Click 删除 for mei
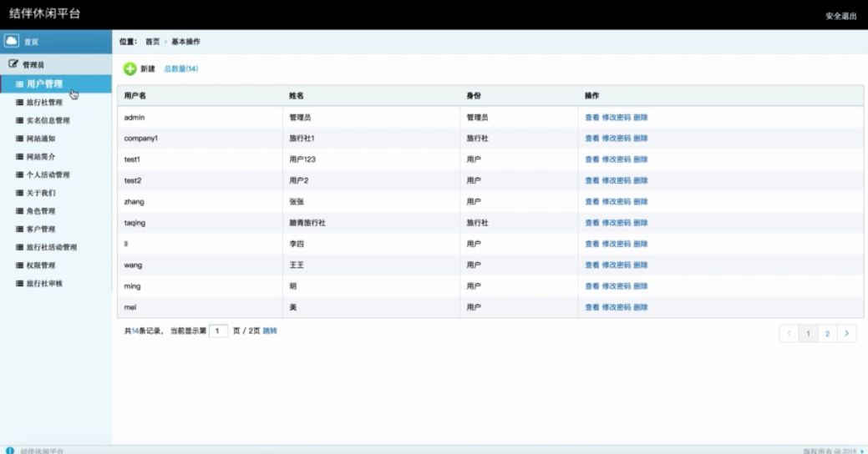This screenshot has width=868, height=454. pyautogui.click(x=641, y=307)
